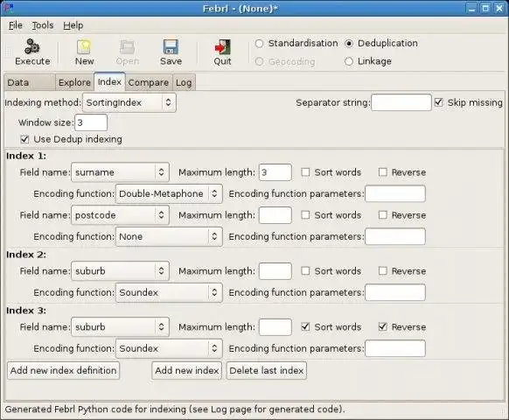Image resolution: width=509 pixels, height=420 pixels.
Task: Open the None encoding function dropdown
Action: pos(169,236)
